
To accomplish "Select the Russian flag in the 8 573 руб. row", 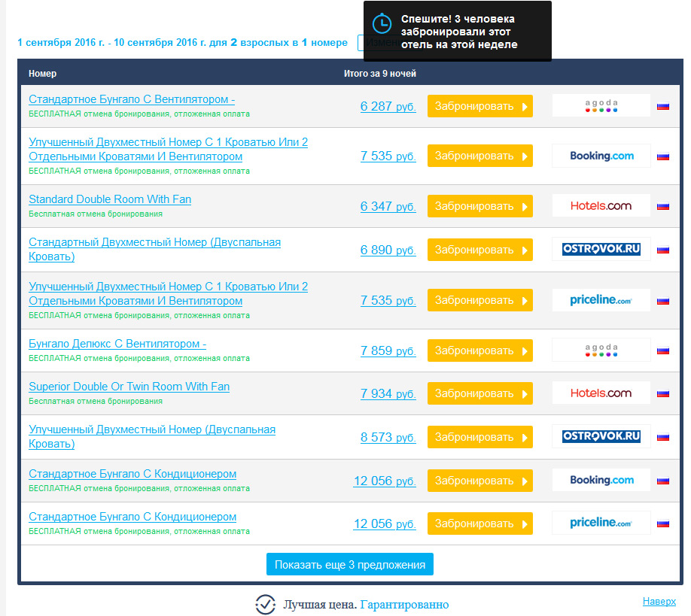I will 663,437.
